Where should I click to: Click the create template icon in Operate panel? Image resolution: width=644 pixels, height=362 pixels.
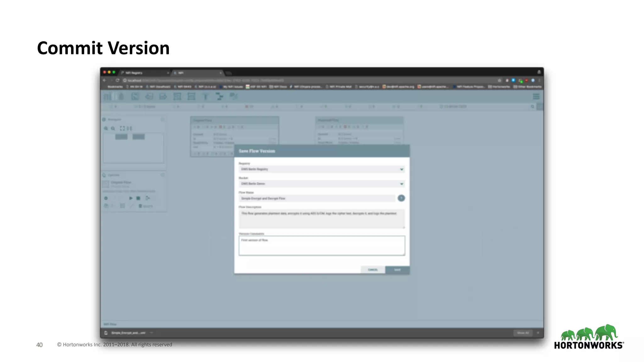tap(147, 198)
